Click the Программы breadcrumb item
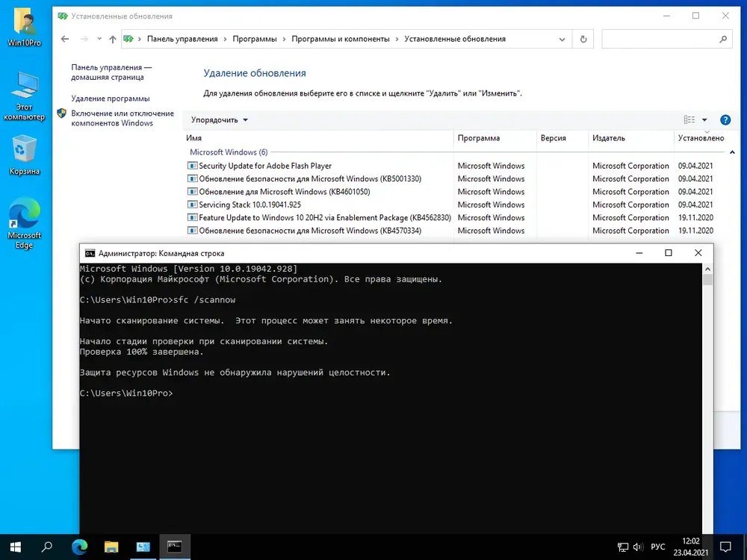The image size is (747, 560). click(x=254, y=39)
